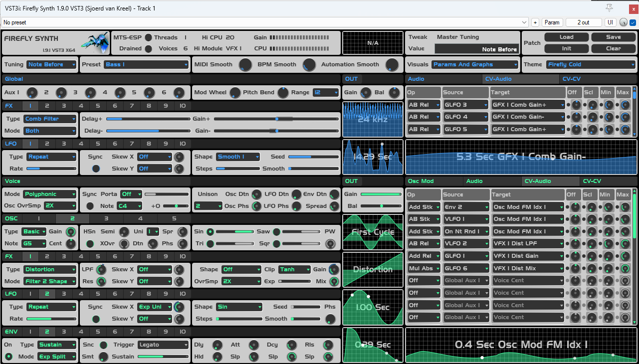The height and width of the screenshot is (364, 639).
Task: Open the Clip dropdown showing Tanh
Action: (x=294, y=270)
